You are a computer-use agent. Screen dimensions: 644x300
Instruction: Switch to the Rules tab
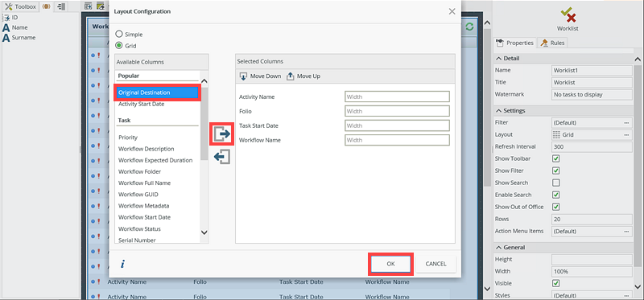pyautogui.click(x=553, y=43)
